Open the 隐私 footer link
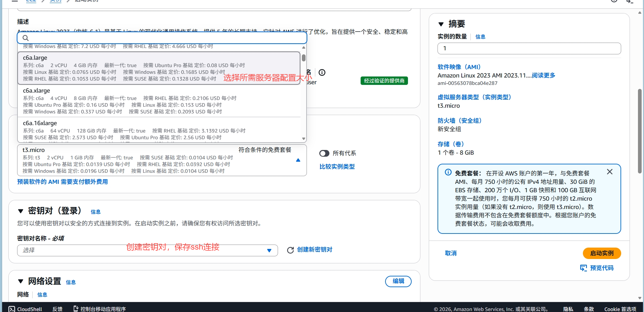The width and height of the screenshot is (644, 312). pos(568,309)
